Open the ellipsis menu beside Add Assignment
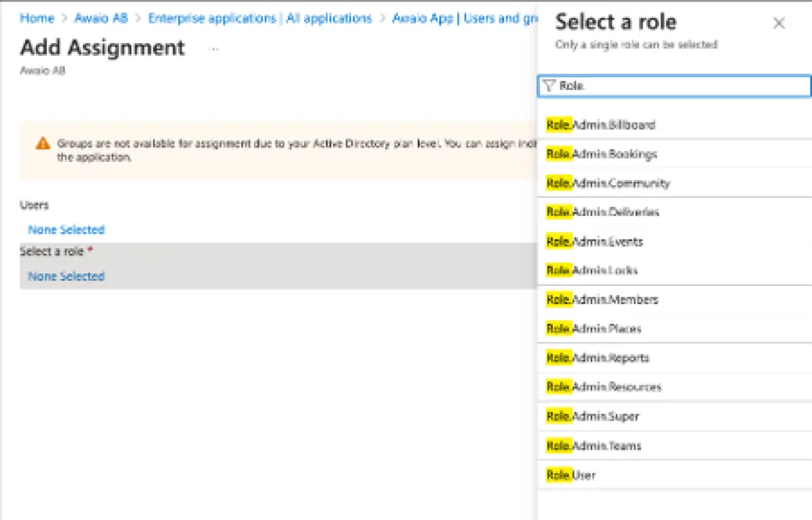This screenshot has height=520, width=812. click(x=214, y=49)
